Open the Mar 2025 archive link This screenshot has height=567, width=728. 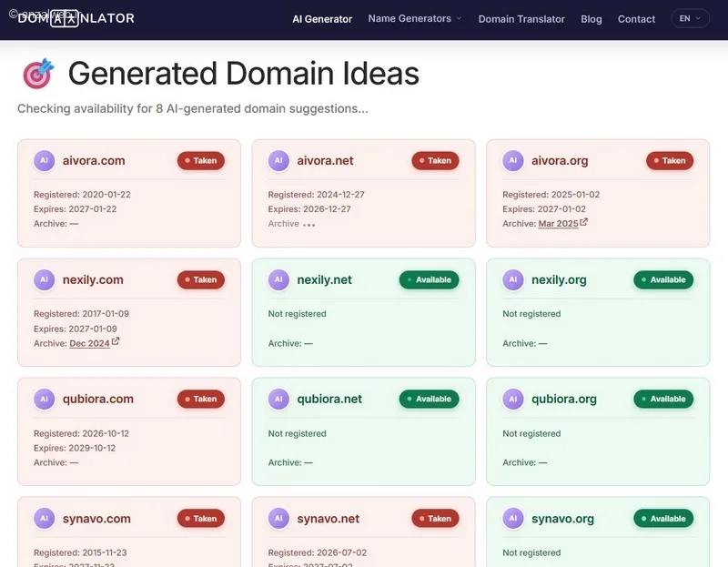tap(558, 223)
